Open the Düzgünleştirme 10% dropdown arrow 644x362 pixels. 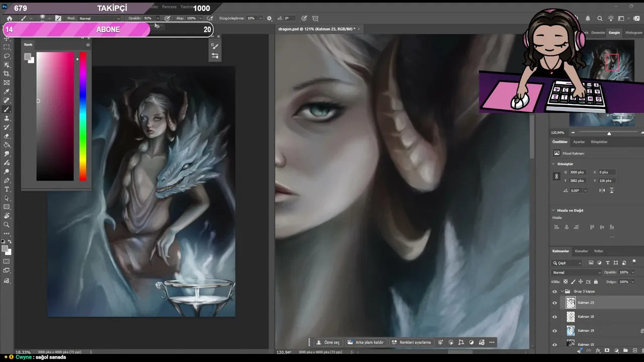coord(260,19)
